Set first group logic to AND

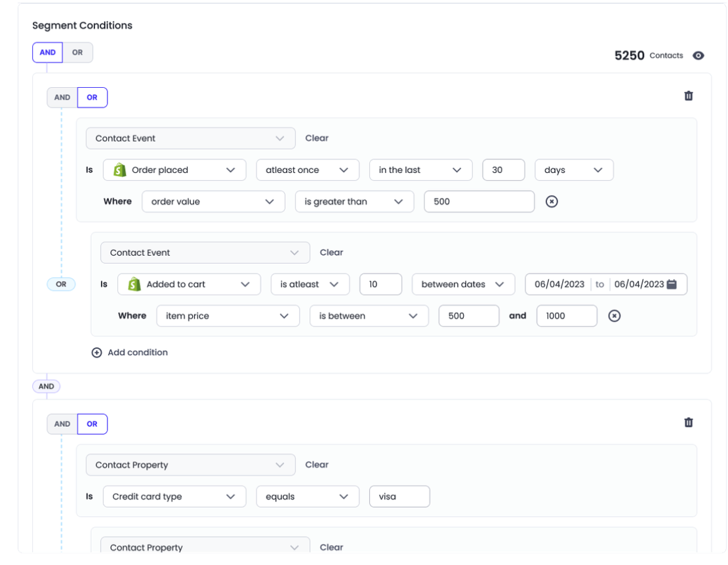pyautogui.click(x=62, y=98)
